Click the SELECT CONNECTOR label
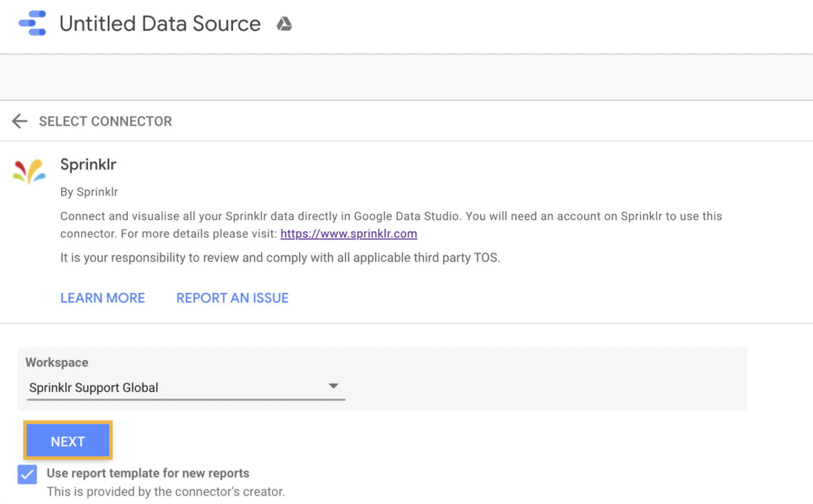 [x=105, y=121]
